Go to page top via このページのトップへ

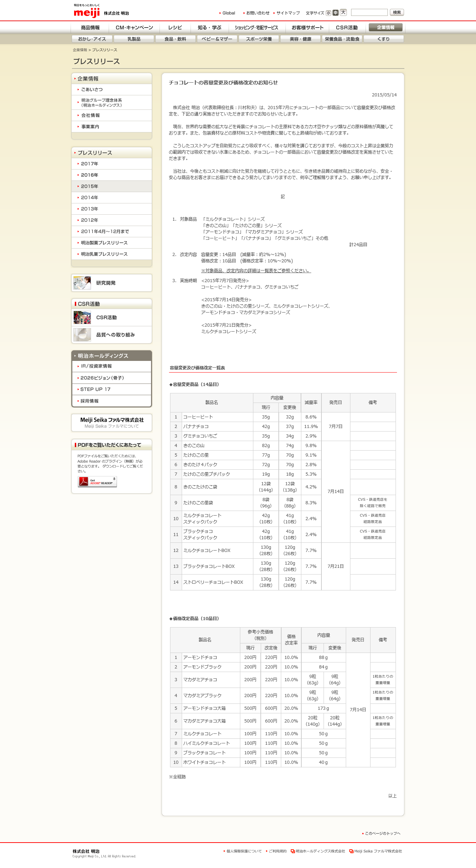tap(382, 833)
